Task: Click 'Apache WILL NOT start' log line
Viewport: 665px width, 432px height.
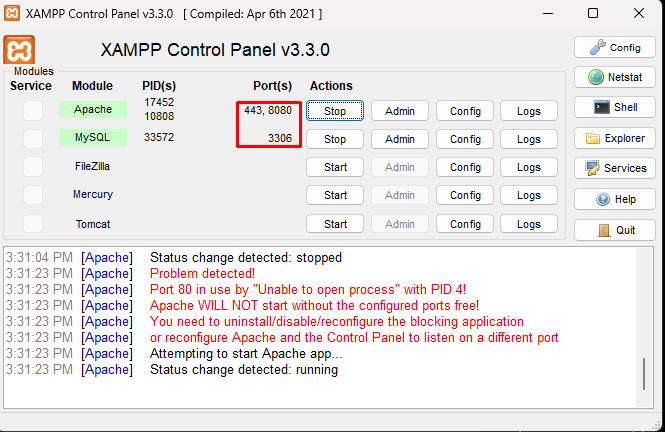Action: 314,306
